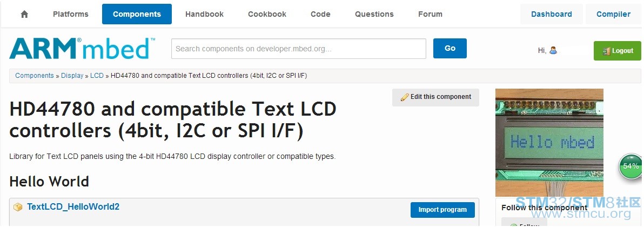Screen dimensions: 644x227
Task: Select the Components tab
Action: (x=137, y=14)
